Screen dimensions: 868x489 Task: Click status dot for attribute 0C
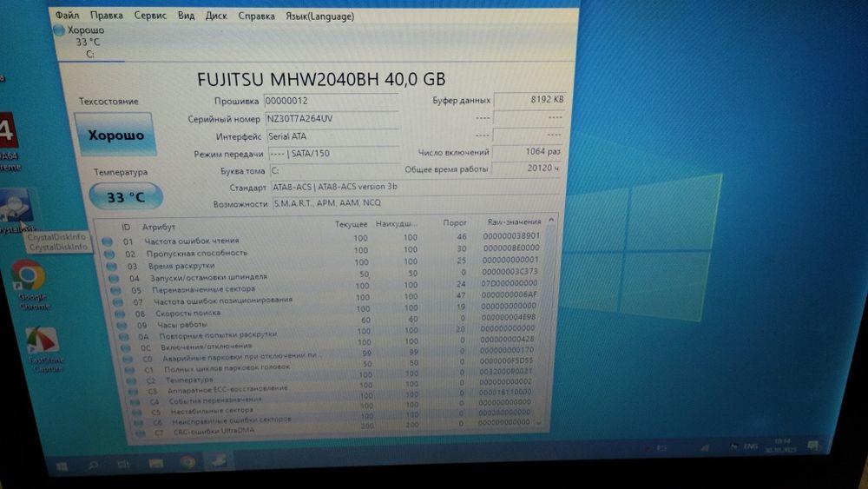pyautogui.click(x=126, y=348)
